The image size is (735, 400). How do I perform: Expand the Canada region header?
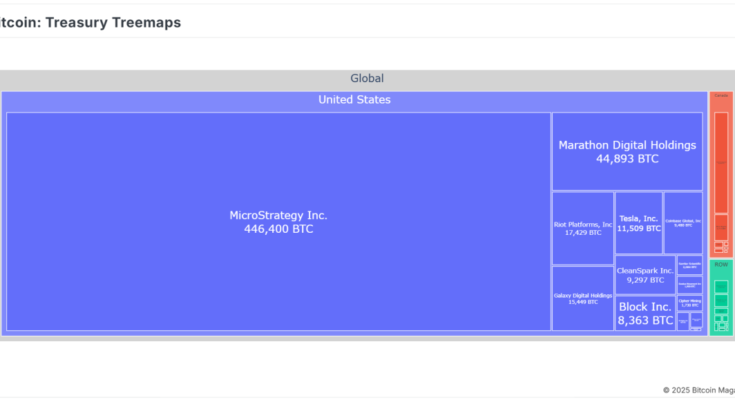tap(721, 96)
